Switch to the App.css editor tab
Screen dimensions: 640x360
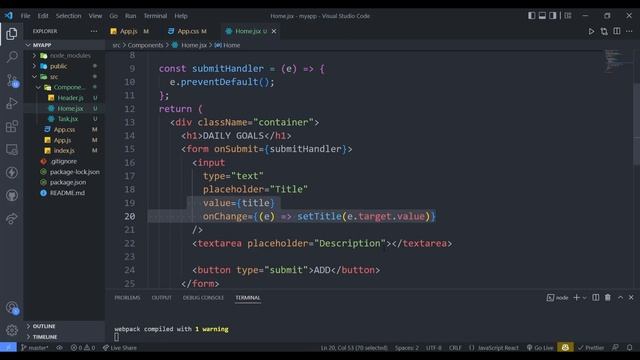pyautogui.click(x=188, y=31)
